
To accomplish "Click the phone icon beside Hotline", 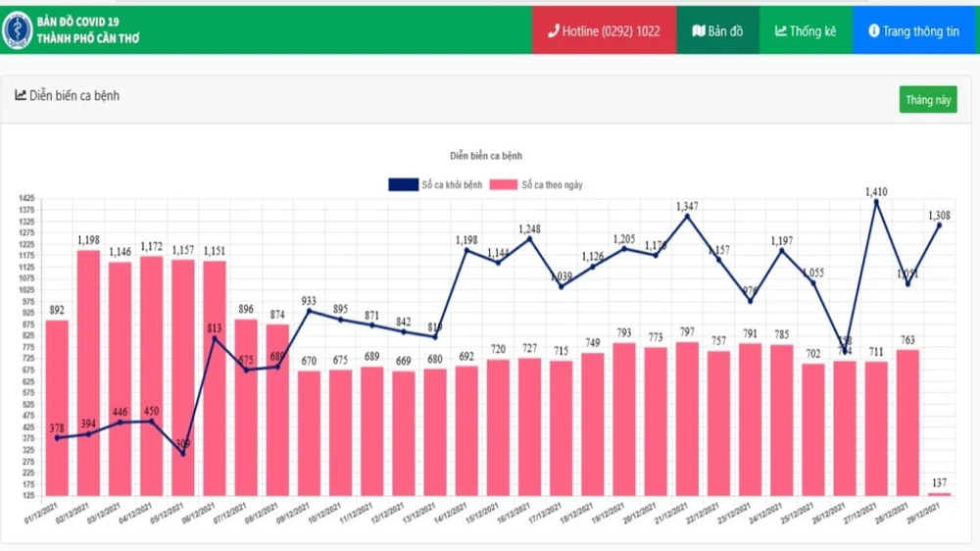I will point(553,31).
